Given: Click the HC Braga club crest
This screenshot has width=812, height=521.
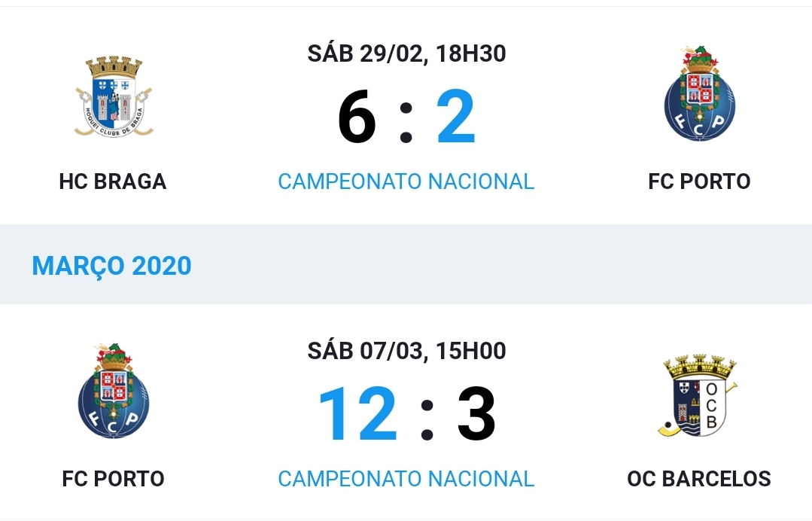Looking at the screenshot, I should (113, 96).
